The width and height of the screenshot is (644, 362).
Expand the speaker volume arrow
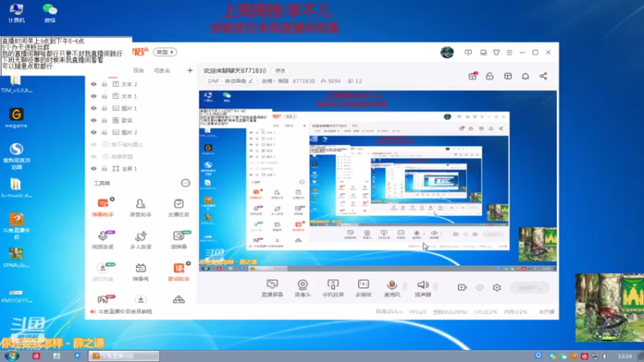[x=436, y=286]
